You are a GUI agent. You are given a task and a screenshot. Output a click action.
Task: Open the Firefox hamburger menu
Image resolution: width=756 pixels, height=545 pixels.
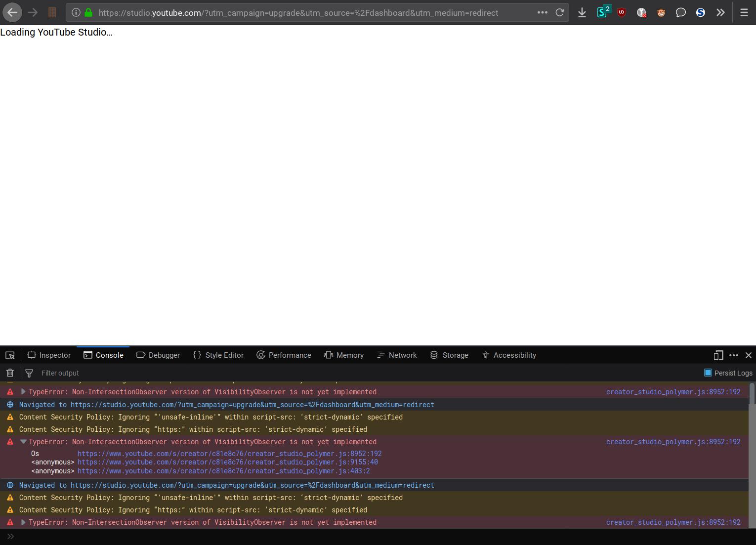744,13
